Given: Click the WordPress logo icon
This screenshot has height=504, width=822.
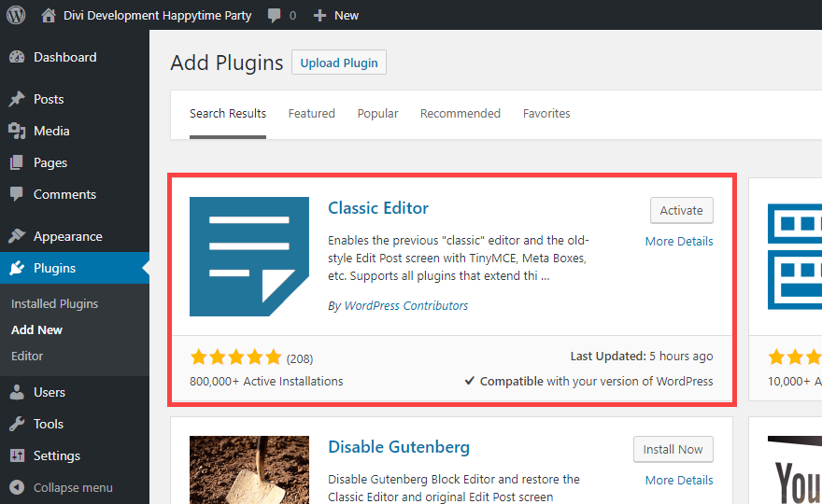Looking at the screenshot, I should point(16,15).
